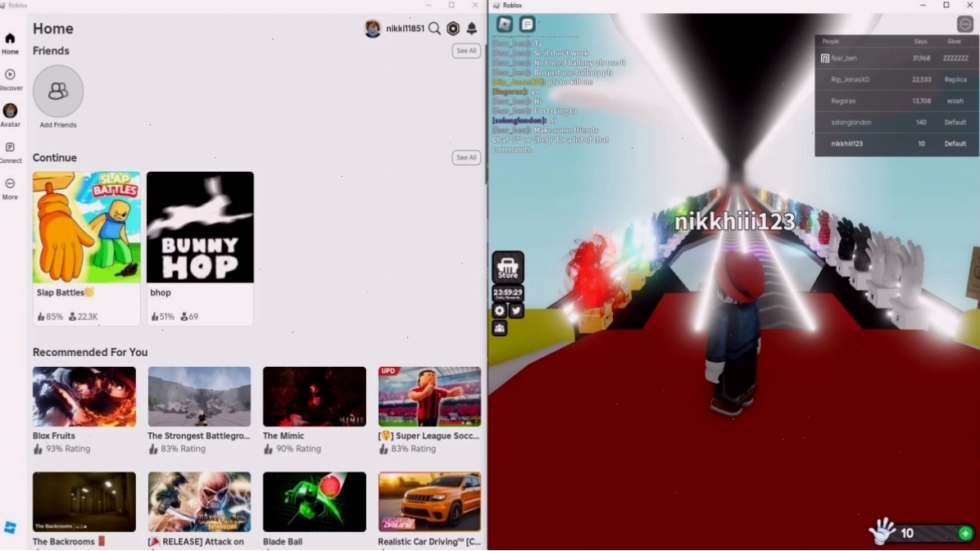Open the Roblox menu icon in game

pyautogui.click(x=505, y=24)
